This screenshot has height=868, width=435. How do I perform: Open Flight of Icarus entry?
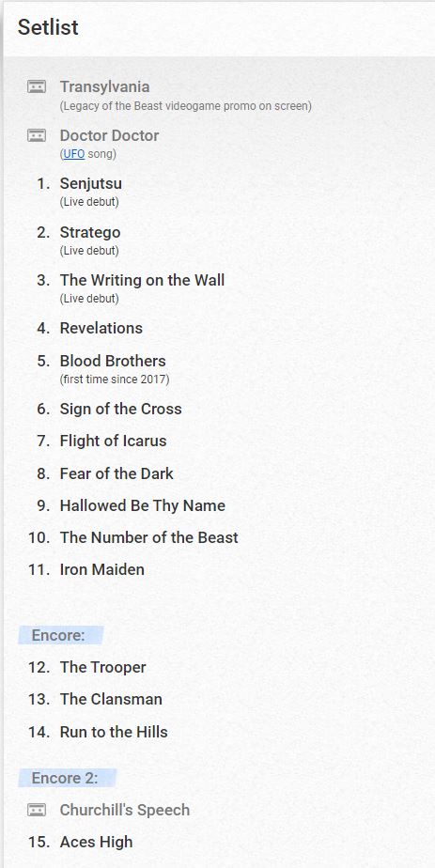(x=113, y=441)
